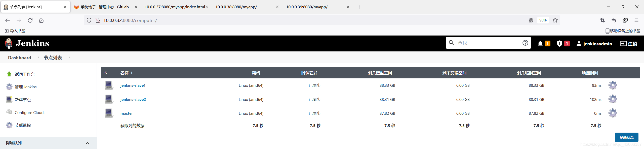This screenshot has height=149, width=644.
Task: Click the master configure gear icon
Action: pyautogui.click(x=613, y=113)
